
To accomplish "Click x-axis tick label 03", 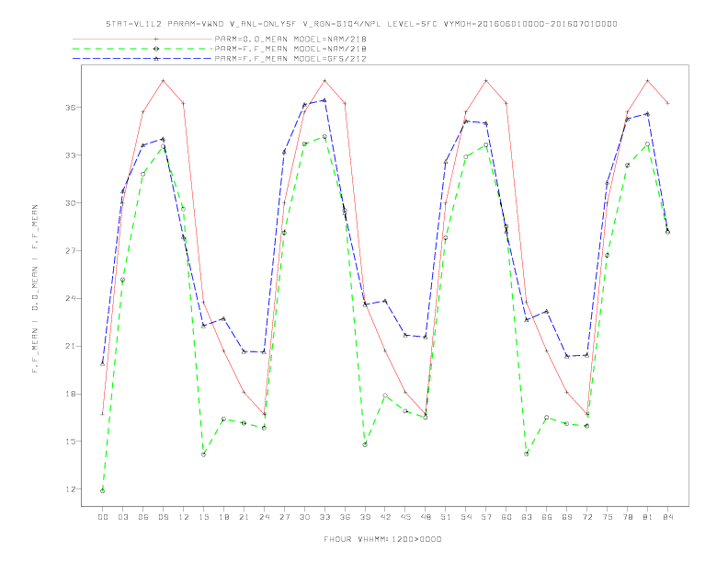I will [122, 517].
